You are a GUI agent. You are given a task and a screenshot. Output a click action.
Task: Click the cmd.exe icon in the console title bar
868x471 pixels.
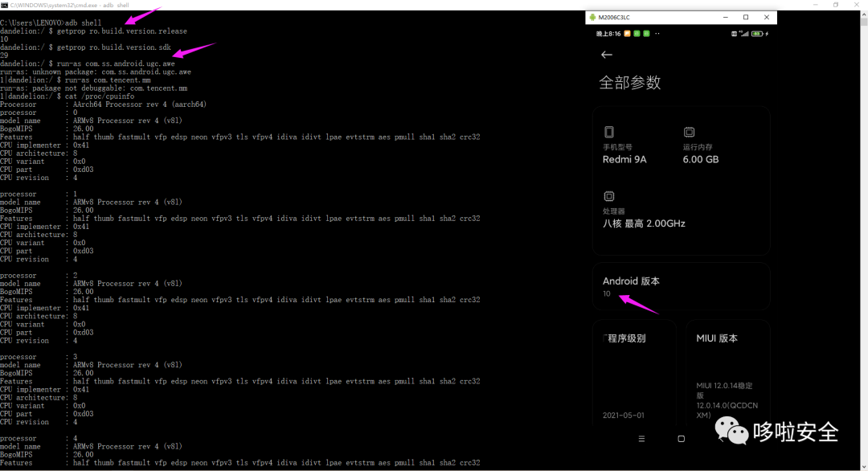4,5
